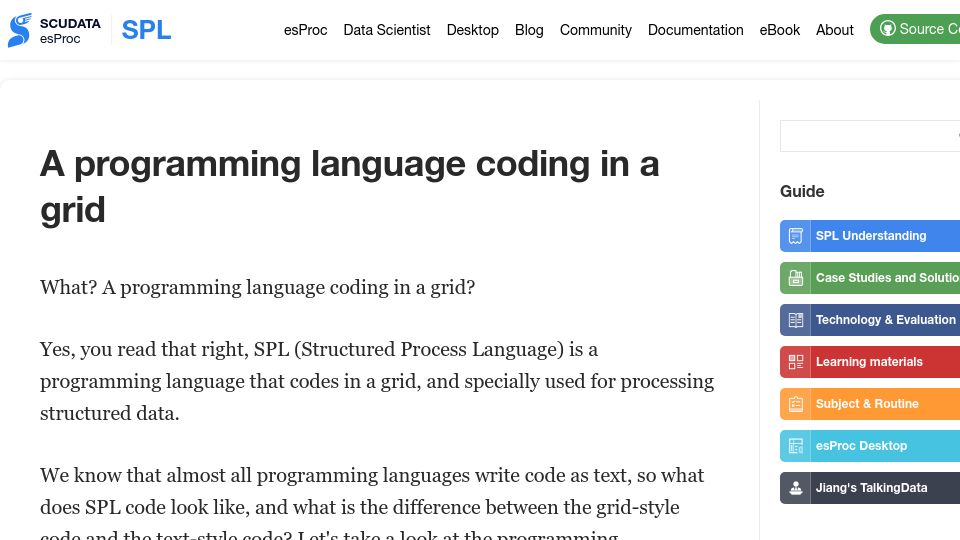Open the Community menu item

(x=596, y=30)
